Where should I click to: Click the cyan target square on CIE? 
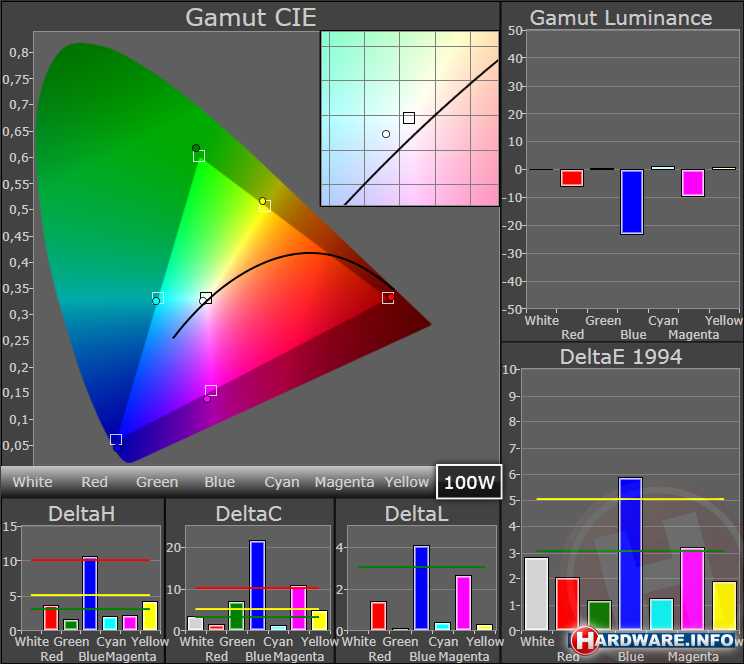158,298
